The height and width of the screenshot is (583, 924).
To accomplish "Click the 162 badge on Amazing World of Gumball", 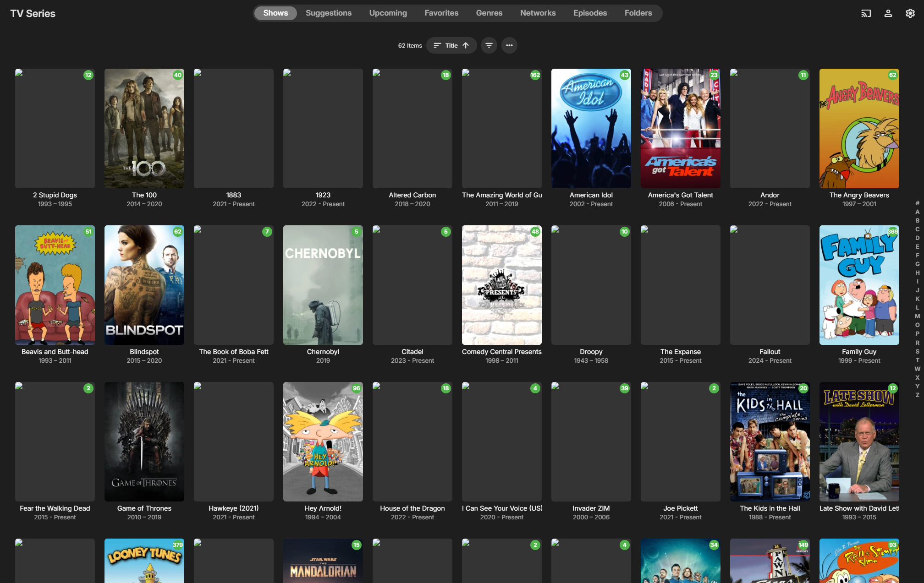I will pos(535,75).
